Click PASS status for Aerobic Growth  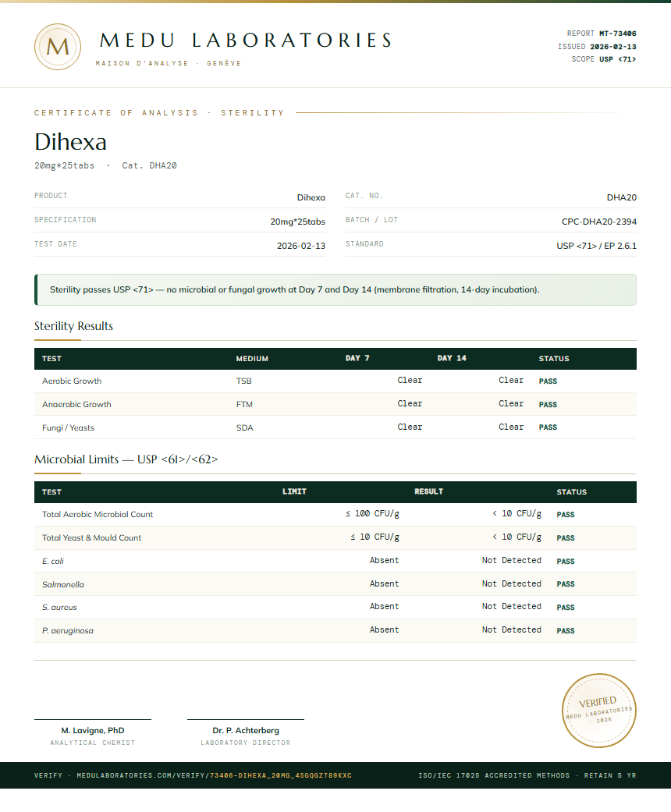point(548,381)
